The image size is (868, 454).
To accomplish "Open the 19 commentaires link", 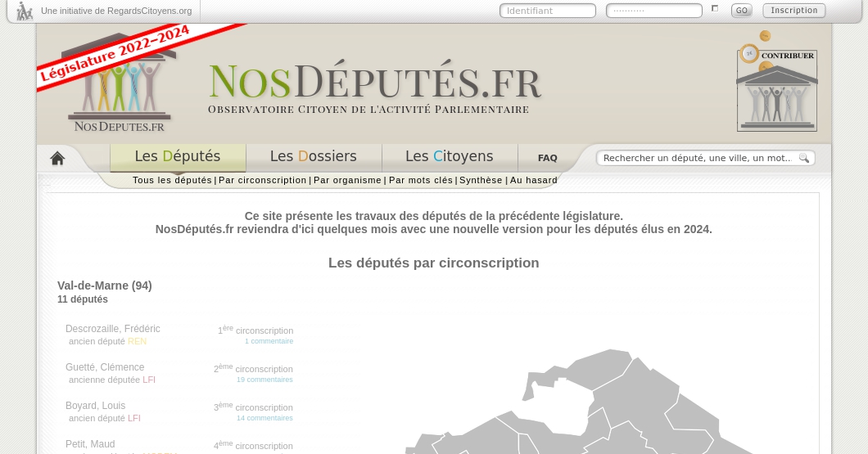I will point(264,380).
